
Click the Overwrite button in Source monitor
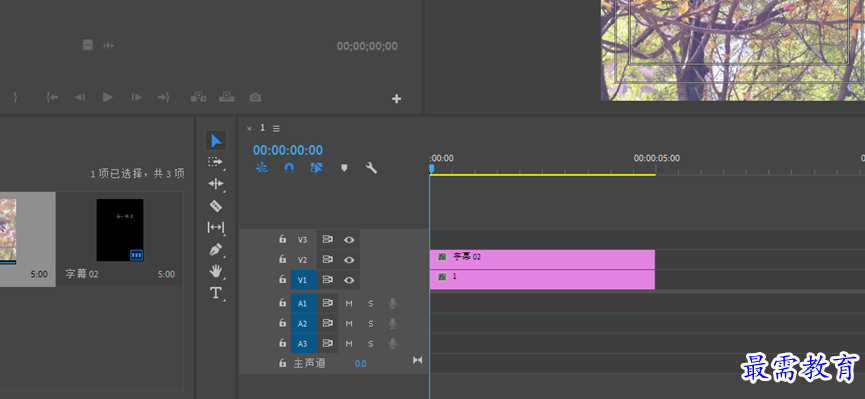tap(226, 97)
